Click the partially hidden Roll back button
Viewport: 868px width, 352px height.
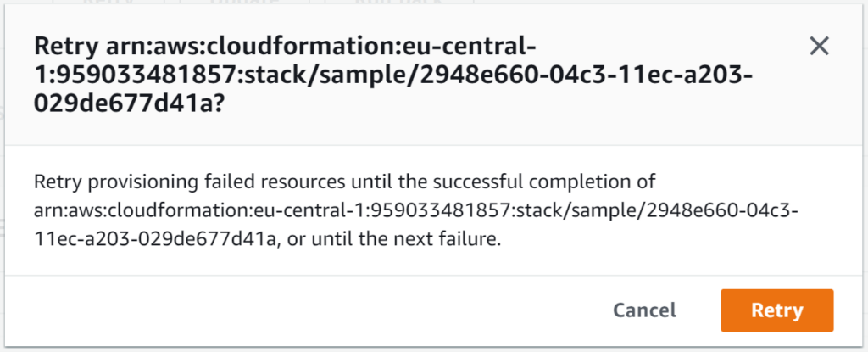click(398, 3)
